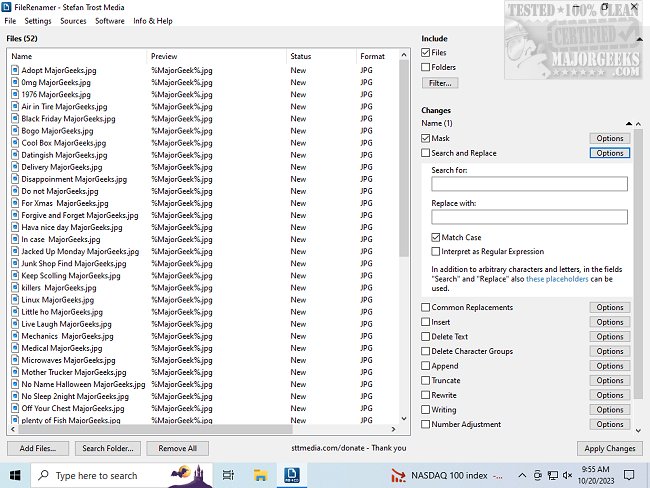
Task: Open the Software menu
Action: [109, 21]
